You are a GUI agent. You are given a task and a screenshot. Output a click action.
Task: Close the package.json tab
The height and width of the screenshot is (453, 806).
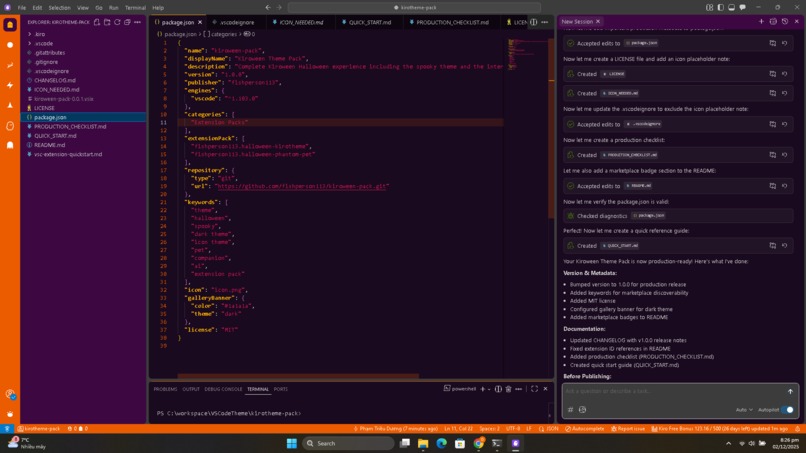(x=200, y=22)
